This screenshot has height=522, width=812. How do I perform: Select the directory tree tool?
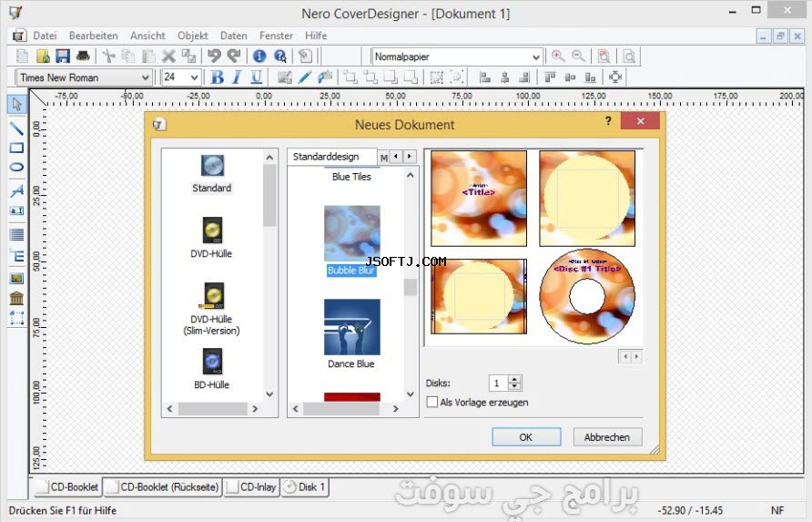pyautogui.click(x=16, y=256)
